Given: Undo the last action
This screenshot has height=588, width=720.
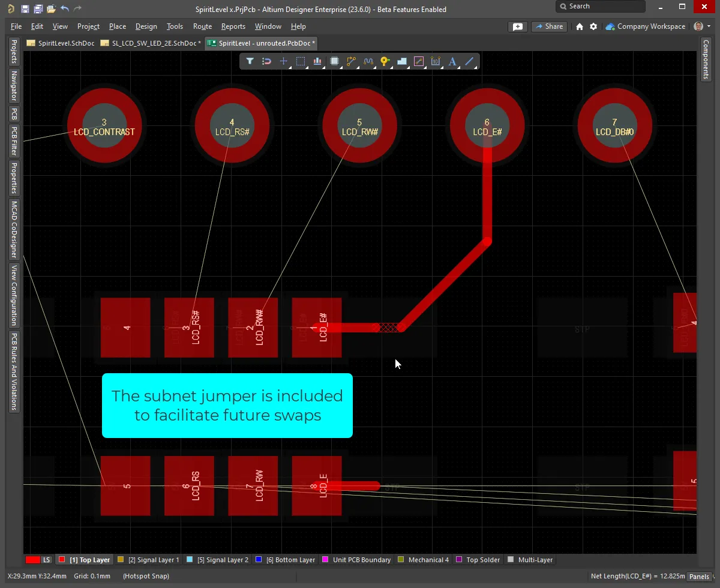Looking at the screenshot, I should point(65,9).
